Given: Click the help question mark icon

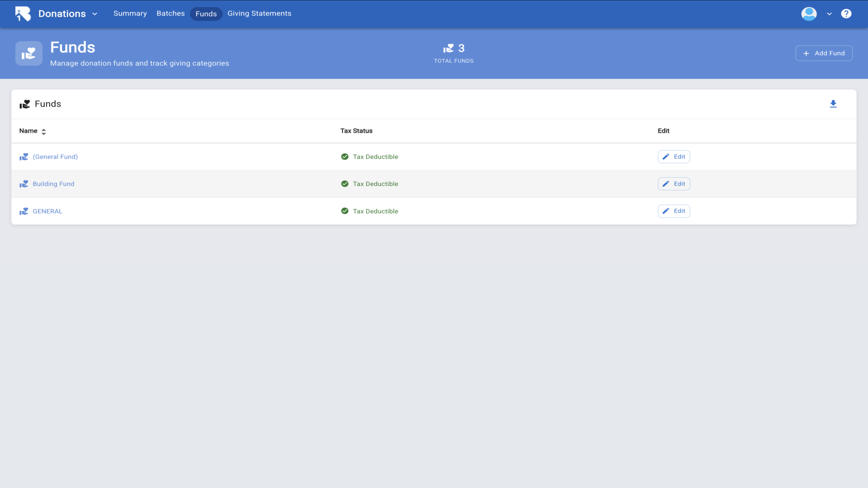Looking at the screenshot, I should (x=846, y=14).
